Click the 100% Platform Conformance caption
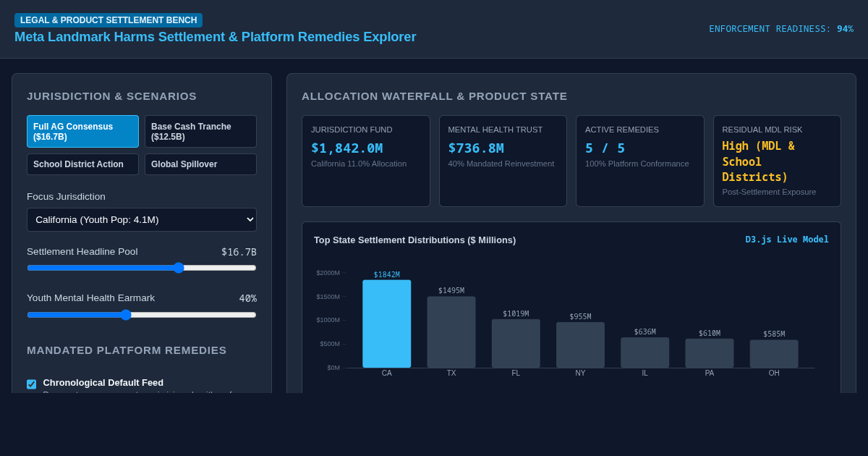 coord(637,164)
